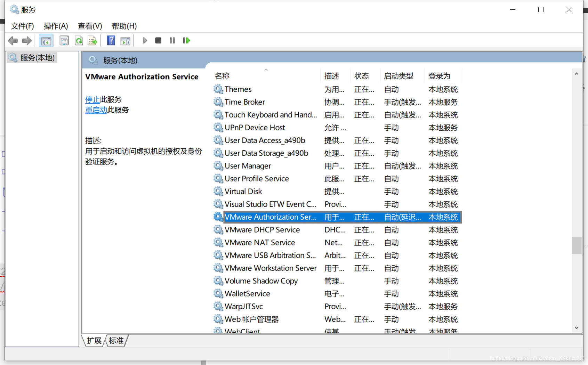Switch to the 扩展 tab
Image resolution: width=588 pixels, height=365 pixels.
[94, 341]
